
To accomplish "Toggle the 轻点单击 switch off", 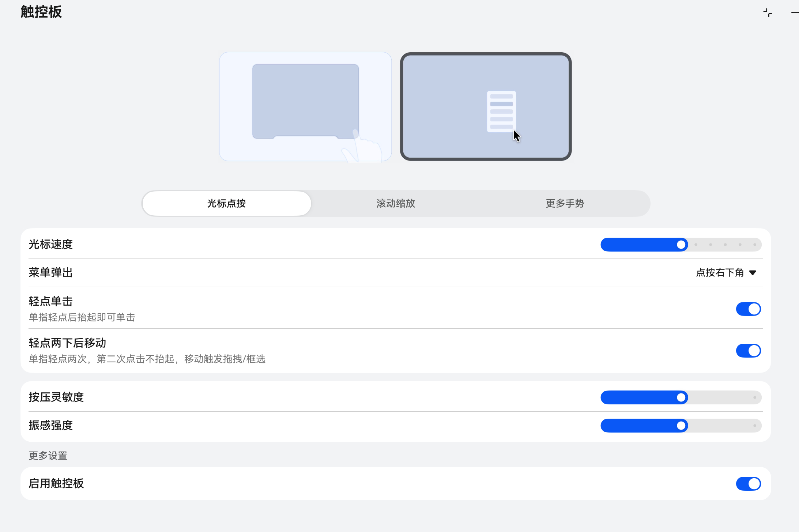I will pos(748,309).
